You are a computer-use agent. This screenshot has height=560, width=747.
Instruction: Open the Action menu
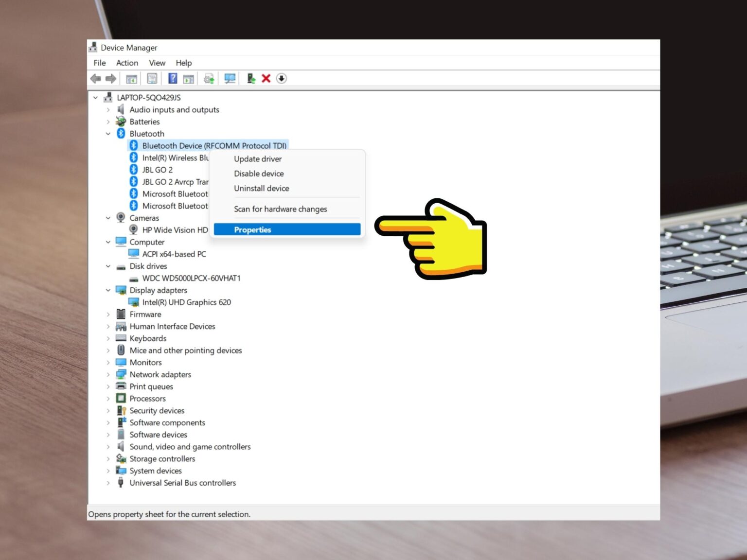(127, 63)
